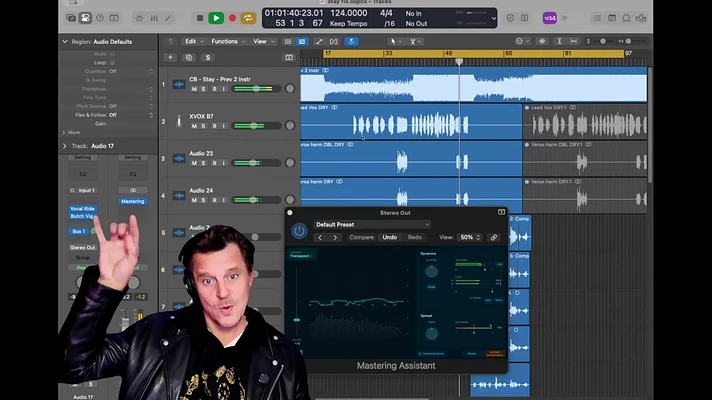The height and width of the screenshot is (400, 712).
Task: Click the red Record button
Action: tap(232, 18)
